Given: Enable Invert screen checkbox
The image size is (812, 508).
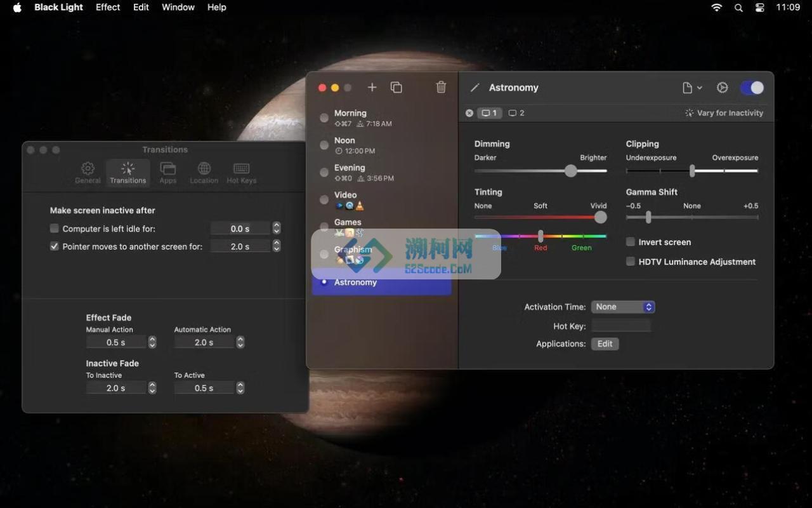Looking at the screenshot, I should pos(631,242).
